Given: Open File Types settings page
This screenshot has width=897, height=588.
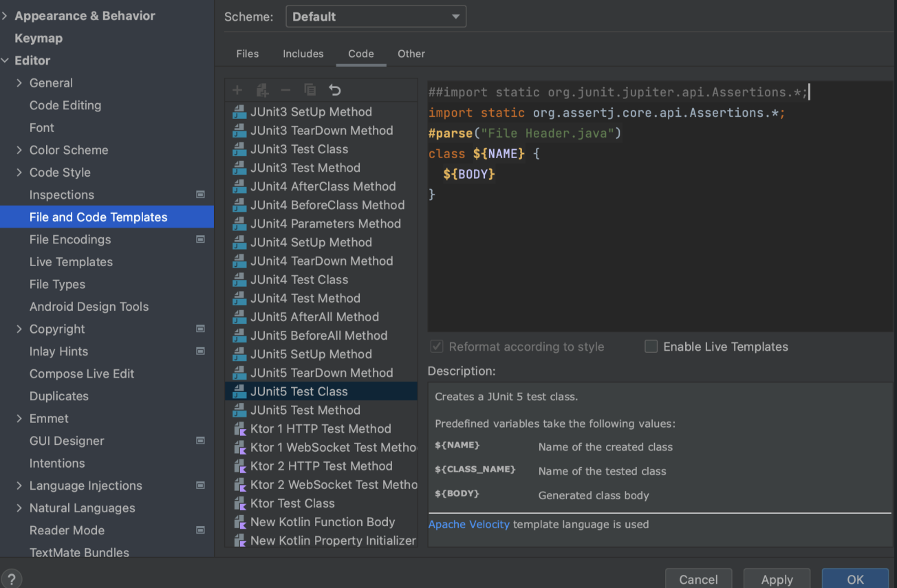Looking at the screenshot, I should point(57,284).
